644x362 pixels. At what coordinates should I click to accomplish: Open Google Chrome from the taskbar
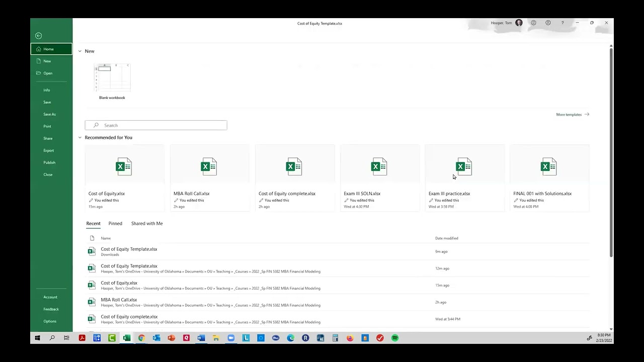click(141, 338)
